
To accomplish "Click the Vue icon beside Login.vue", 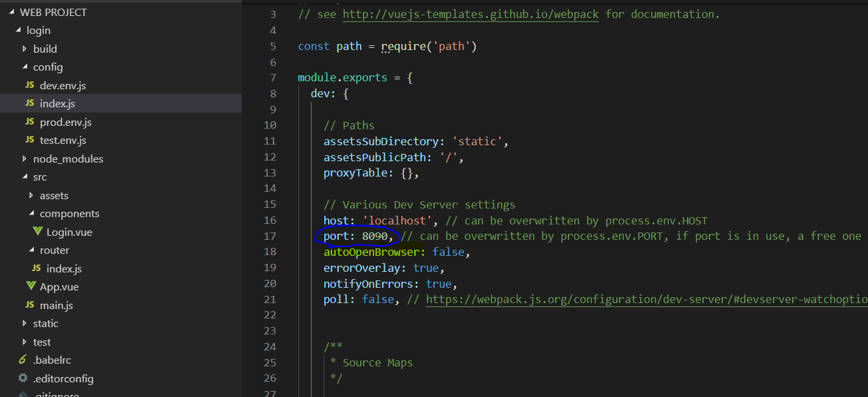I will coord(38,232).
